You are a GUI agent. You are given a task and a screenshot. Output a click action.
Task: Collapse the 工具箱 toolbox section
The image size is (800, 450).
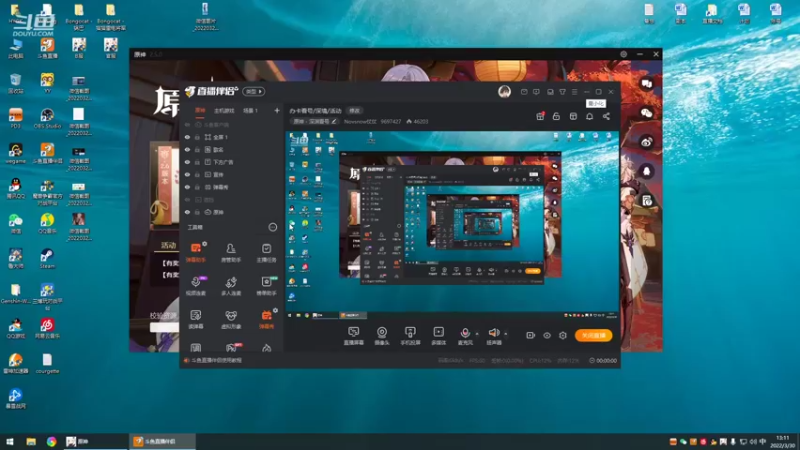pos(272,227)
